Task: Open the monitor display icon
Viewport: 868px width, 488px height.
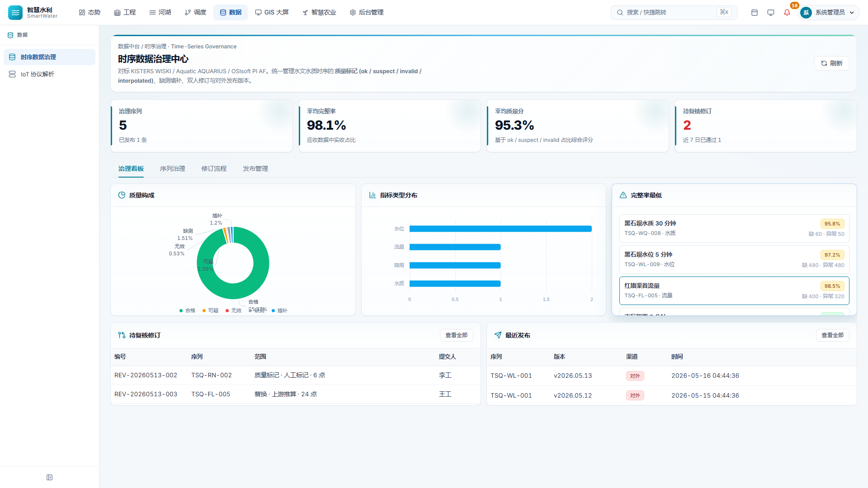Action: click(771, 13)
